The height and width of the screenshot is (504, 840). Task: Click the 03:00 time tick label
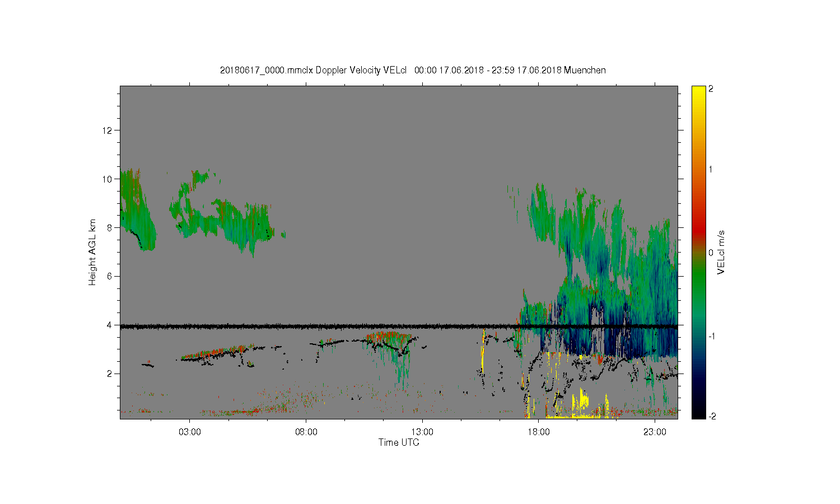pos(189,432)
